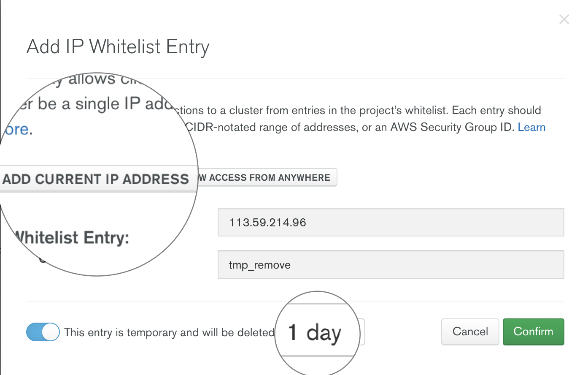Click the "CIDR-notated range of addresses" text
Viewport: 588px width, 375px height.
[x=271, y=127]
